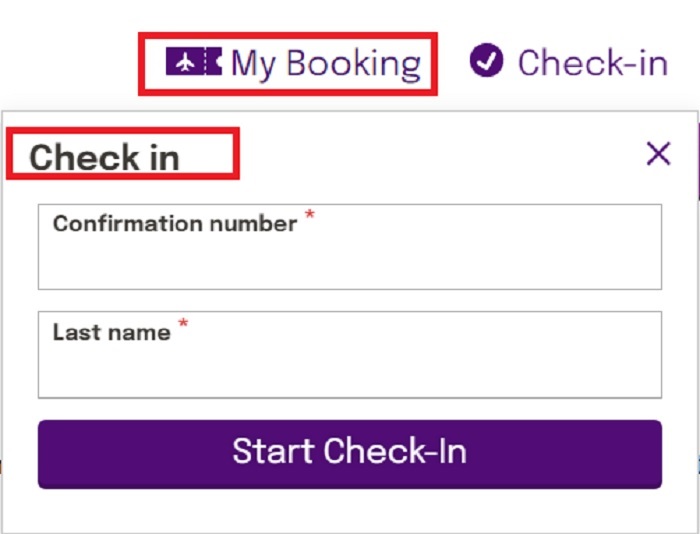Screen dimensions: 700x534
Task: Click the red asterisk beside Last name
Action: (183, 323)
